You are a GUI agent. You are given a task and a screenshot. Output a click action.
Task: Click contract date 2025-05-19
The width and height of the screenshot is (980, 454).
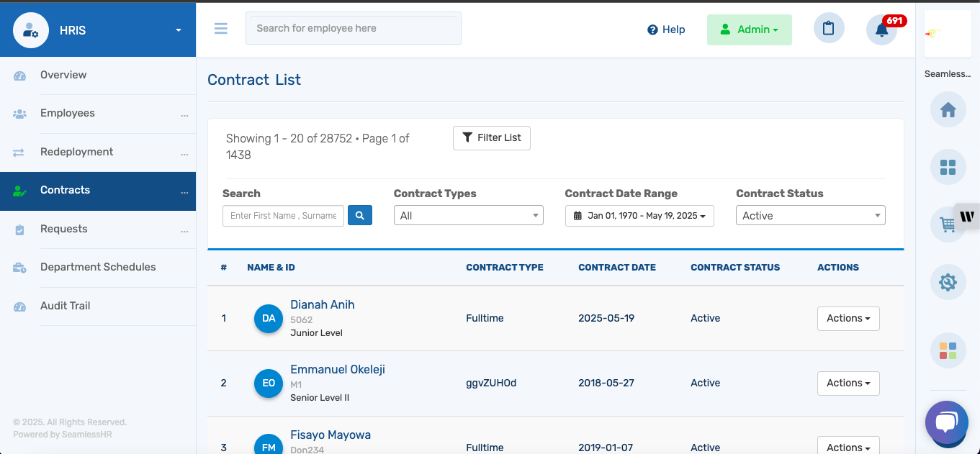[606, 319]
